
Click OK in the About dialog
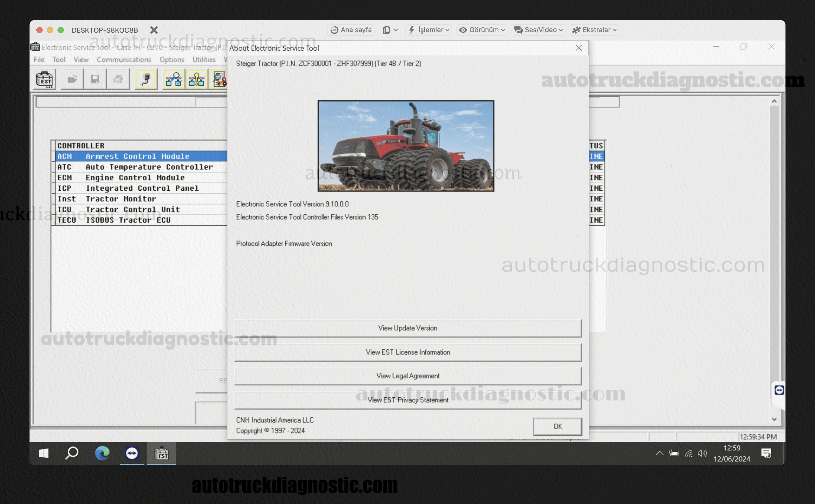coord(557,426)
